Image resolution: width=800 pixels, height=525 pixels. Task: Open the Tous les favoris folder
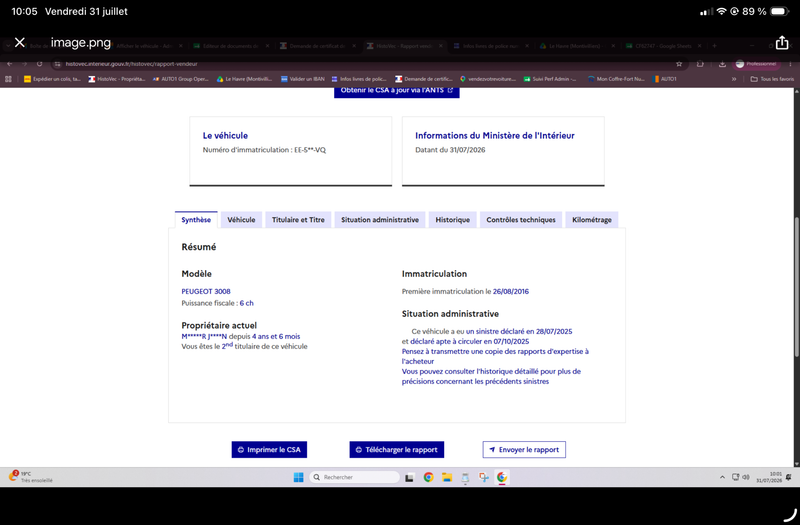772,79
